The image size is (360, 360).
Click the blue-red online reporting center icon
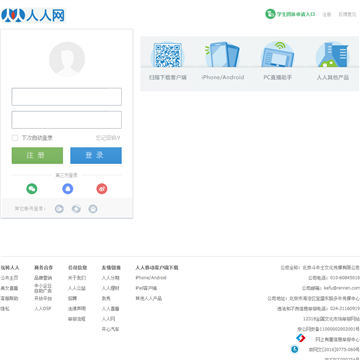tap(301, 338)
